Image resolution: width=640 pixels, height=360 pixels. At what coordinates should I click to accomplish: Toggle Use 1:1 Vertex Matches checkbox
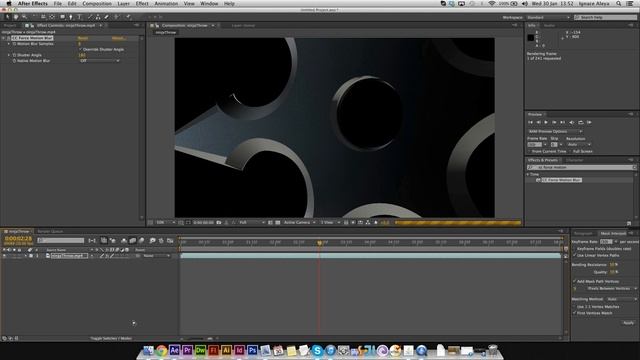pyautogui.click(x=575, y=307)
